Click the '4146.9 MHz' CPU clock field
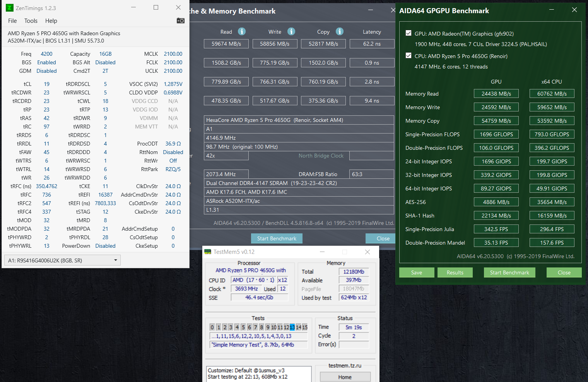This screenshot has height=382, width=588. (299, 138)
